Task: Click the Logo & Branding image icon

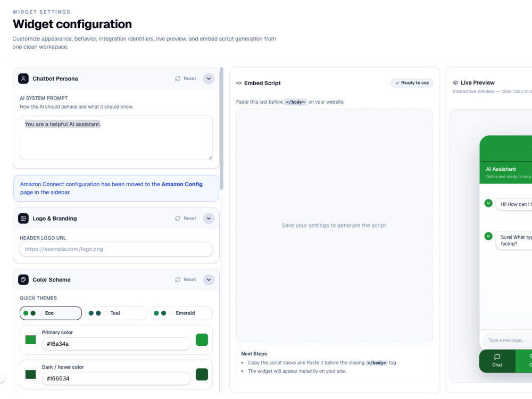Action: tap(23, 219)
